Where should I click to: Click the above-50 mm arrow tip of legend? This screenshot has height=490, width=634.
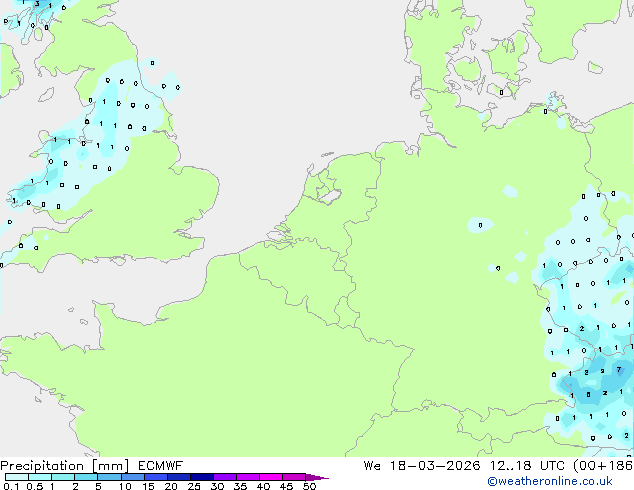click(x=317, y=477)
